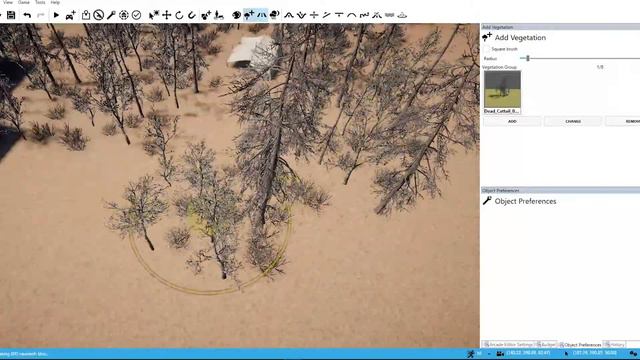The height and width of the screenshot is (360, 640).
Task: Start the map with the Play arrow
Action: click(56, 15)
